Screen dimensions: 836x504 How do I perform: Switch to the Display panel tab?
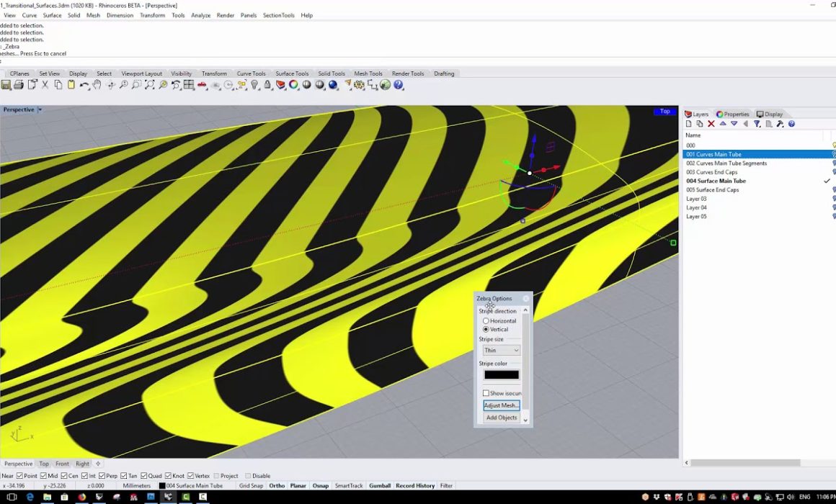point(770,114)
